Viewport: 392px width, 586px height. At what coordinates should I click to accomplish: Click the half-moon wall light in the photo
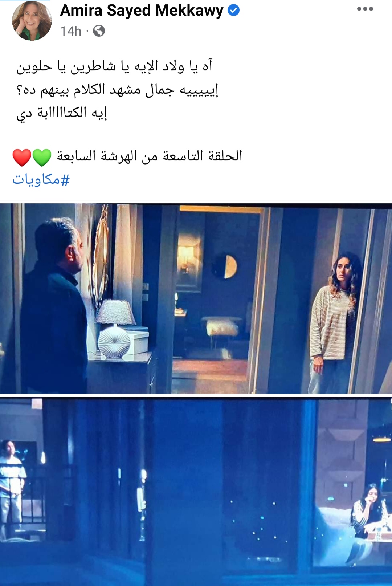225,266
